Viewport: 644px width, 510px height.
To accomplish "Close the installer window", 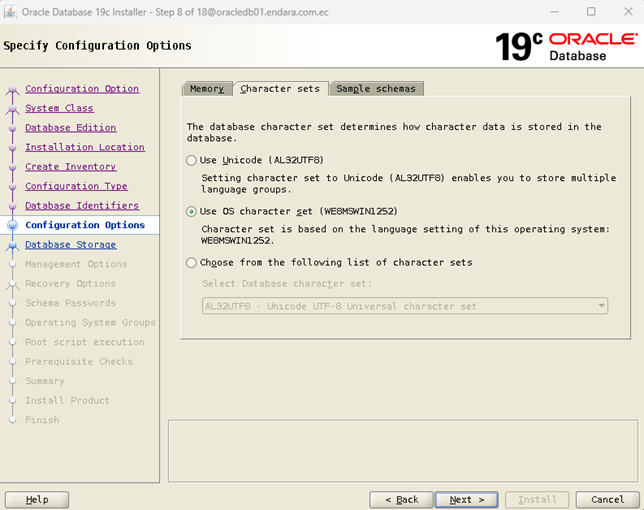I will [x=628, y=11].
